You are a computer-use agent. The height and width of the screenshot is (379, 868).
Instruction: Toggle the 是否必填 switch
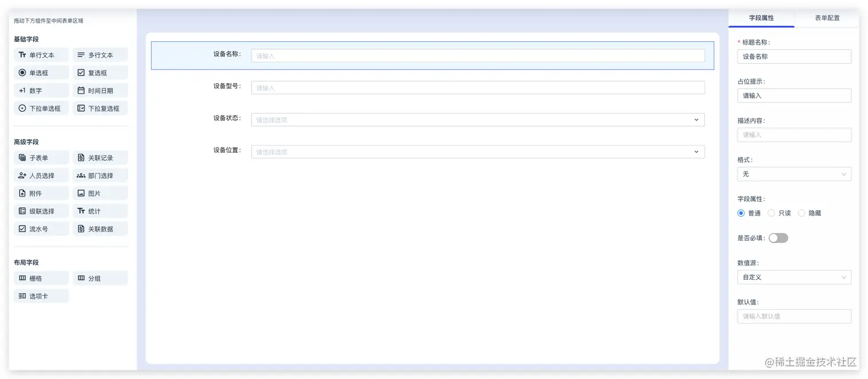pyautogui.click(x=778, y=238)
